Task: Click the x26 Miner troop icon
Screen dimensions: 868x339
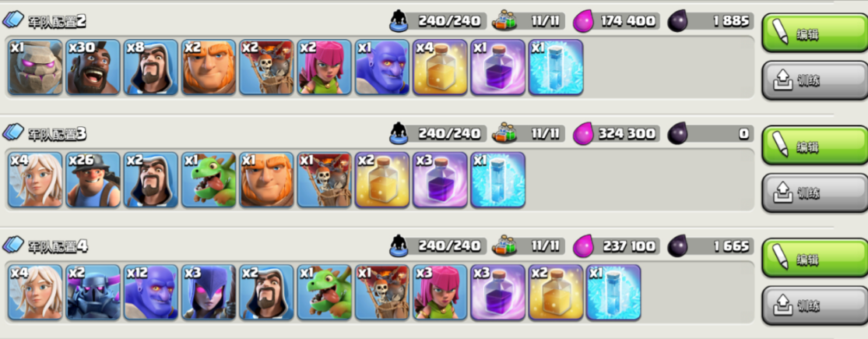Action: 93,180
